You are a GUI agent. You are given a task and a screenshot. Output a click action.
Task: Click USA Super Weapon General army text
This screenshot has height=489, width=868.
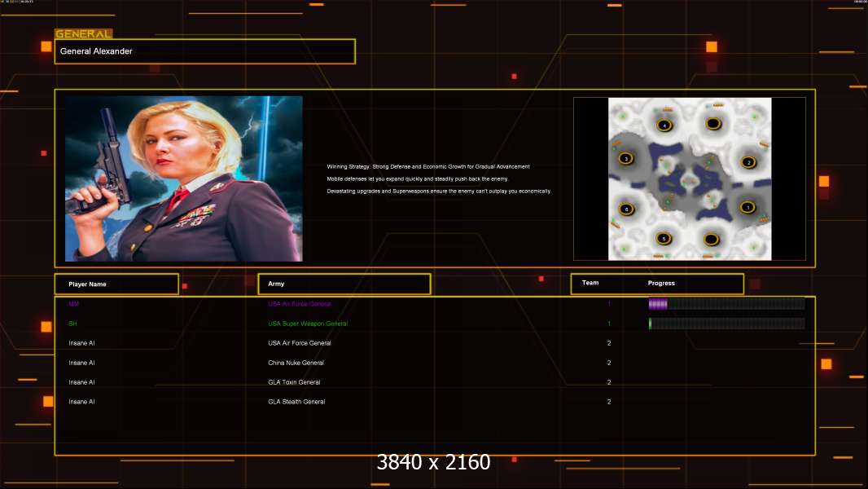[x=308, y=324]
